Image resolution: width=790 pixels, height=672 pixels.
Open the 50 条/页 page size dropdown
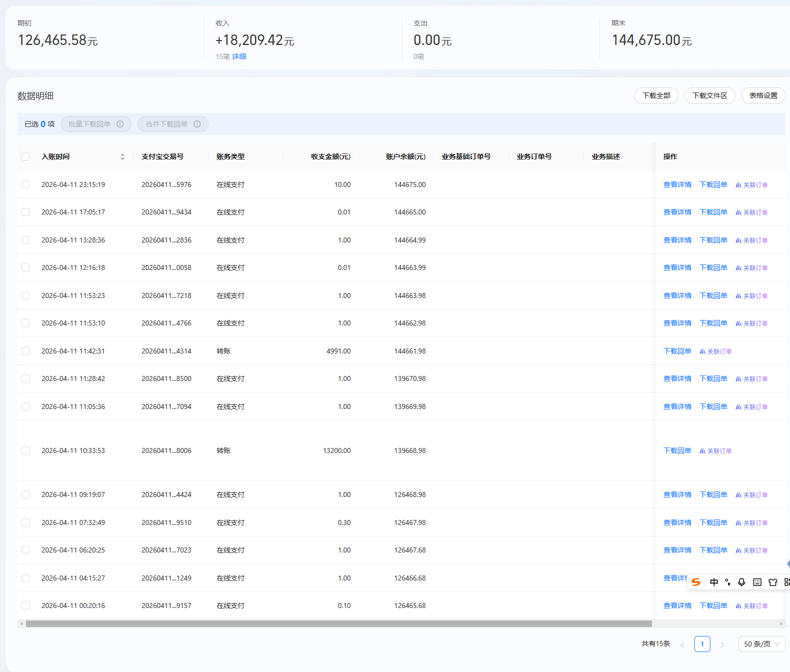coord(761,644)
